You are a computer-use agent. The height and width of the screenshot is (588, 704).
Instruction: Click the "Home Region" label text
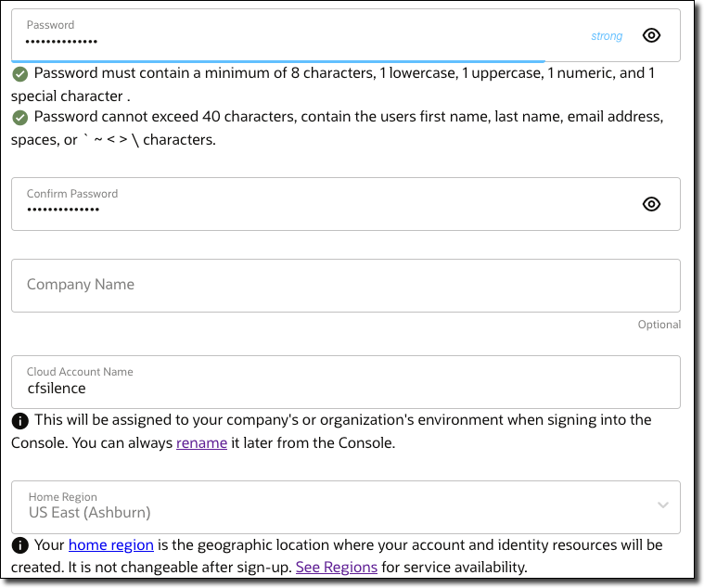pyautogui.click(x=63, y=497)
